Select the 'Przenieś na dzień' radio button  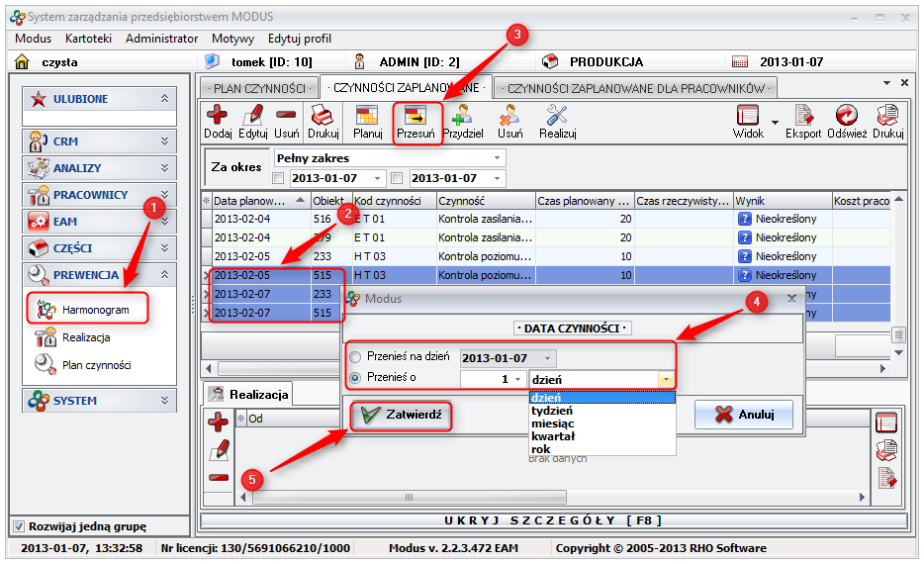355,358
